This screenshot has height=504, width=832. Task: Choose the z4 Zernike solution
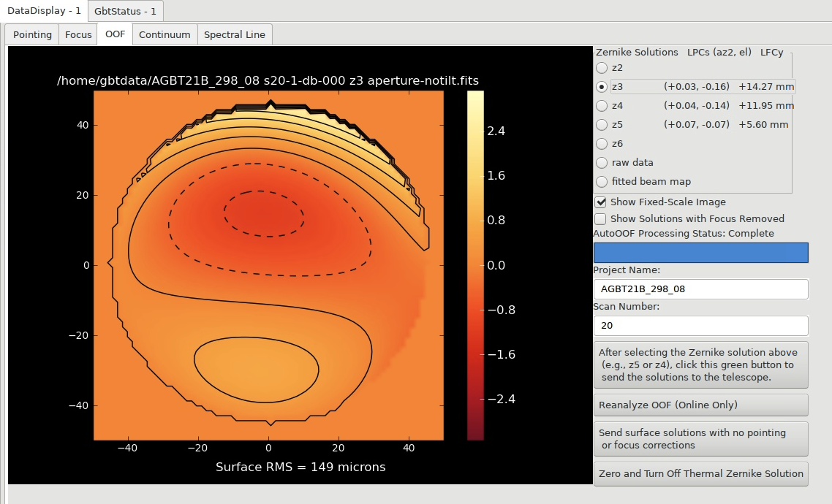[602, 105]
